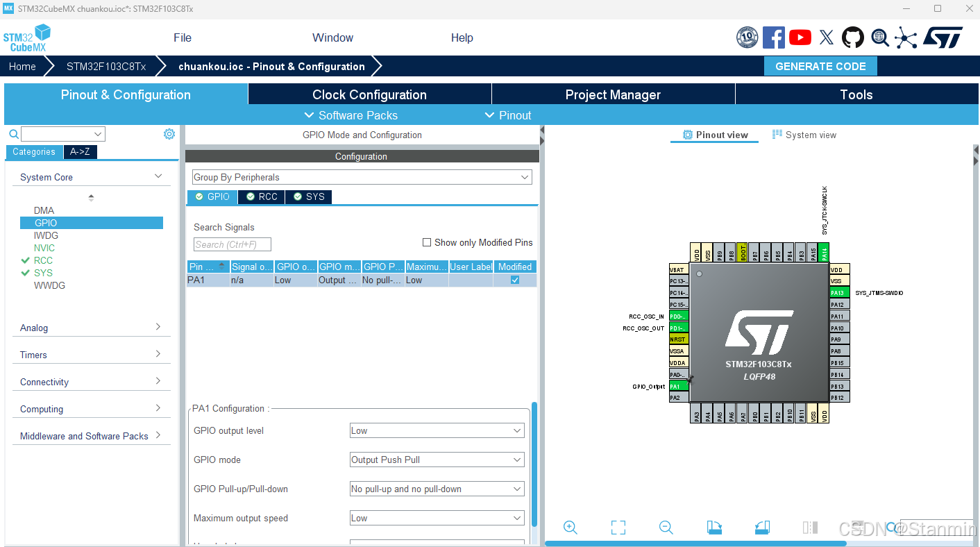Open the Help menu
The height and width of the screenshot is (547, 980).
coord(462,37)
